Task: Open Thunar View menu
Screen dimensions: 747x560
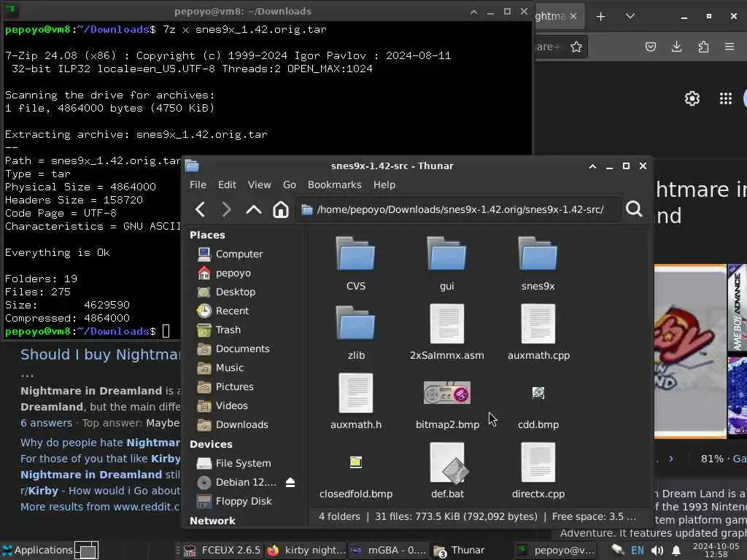Action: tap(259, 184)
